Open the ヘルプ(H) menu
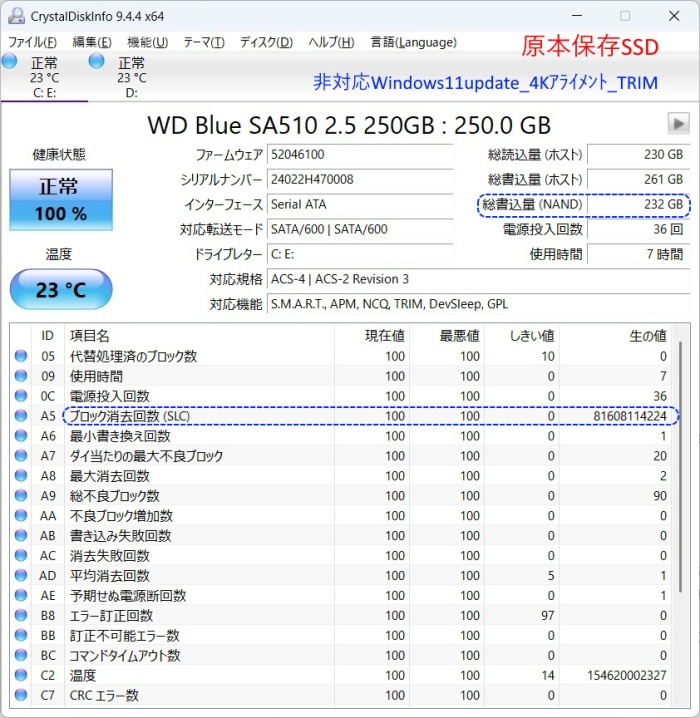 click(331, 43)
